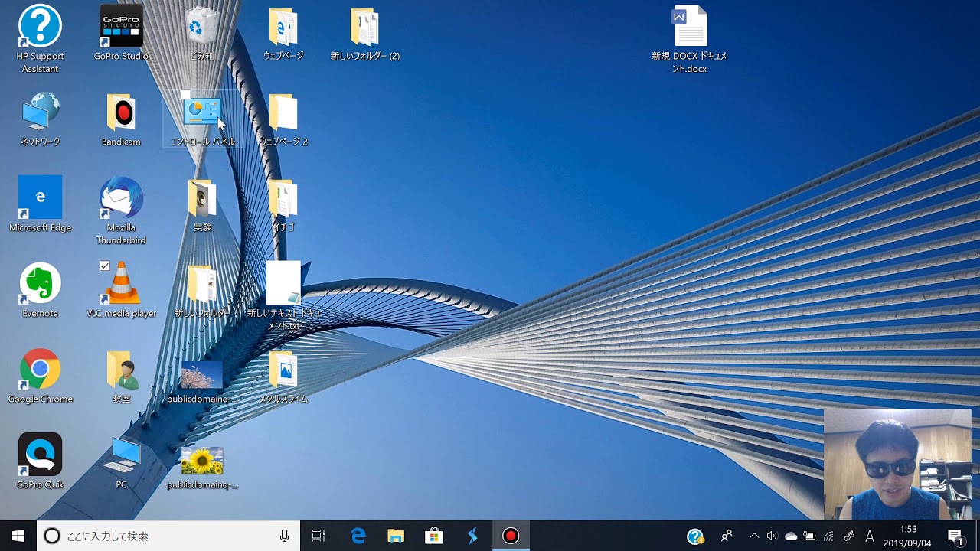Expand hidden system tray icons
The image size is (980, 551).
coord(754,536)
